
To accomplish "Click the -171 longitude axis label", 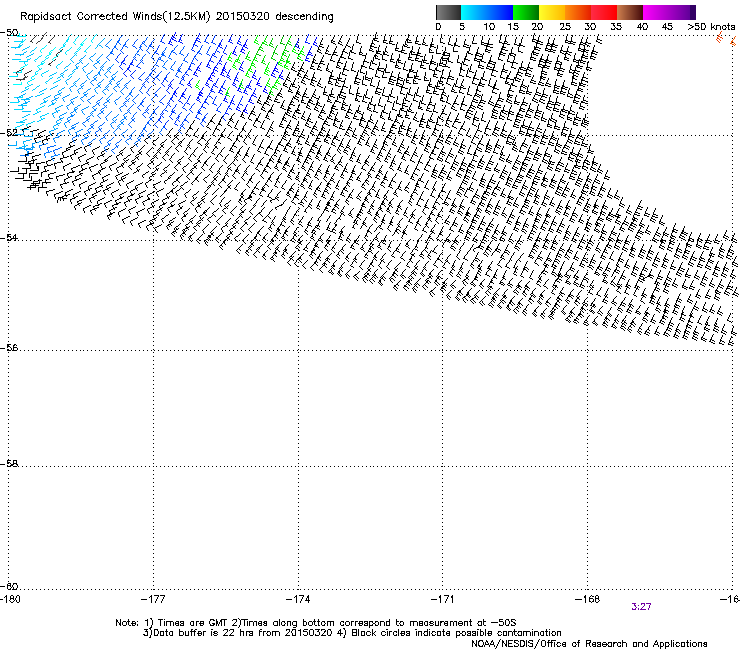I will 443,599.
